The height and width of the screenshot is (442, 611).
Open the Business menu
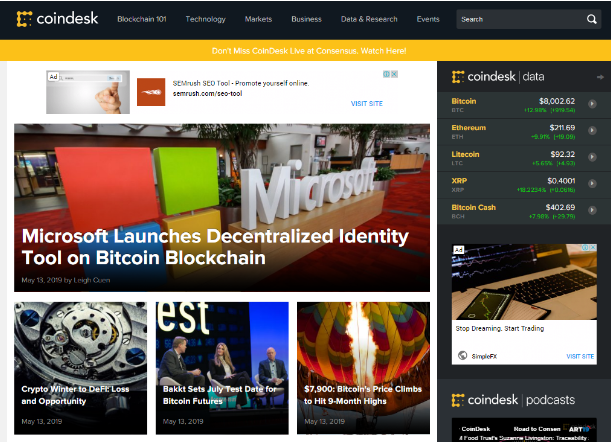click(x=306, y=19)
